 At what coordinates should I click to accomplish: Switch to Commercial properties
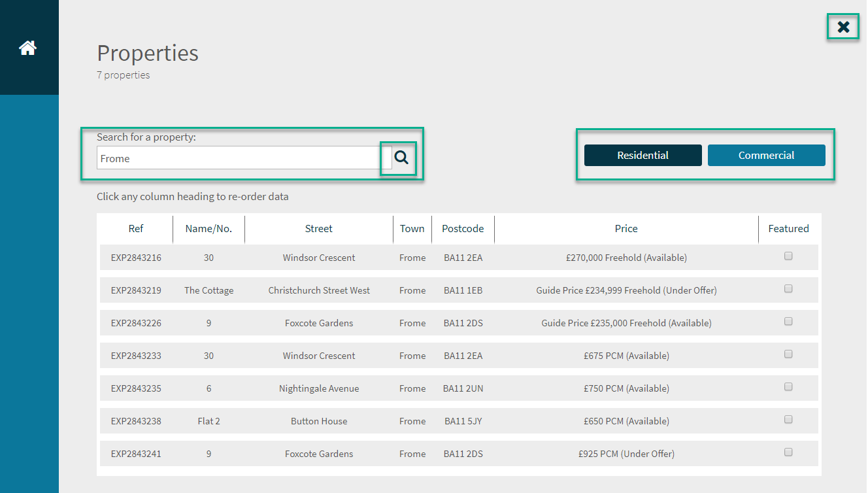coord(766,155)
